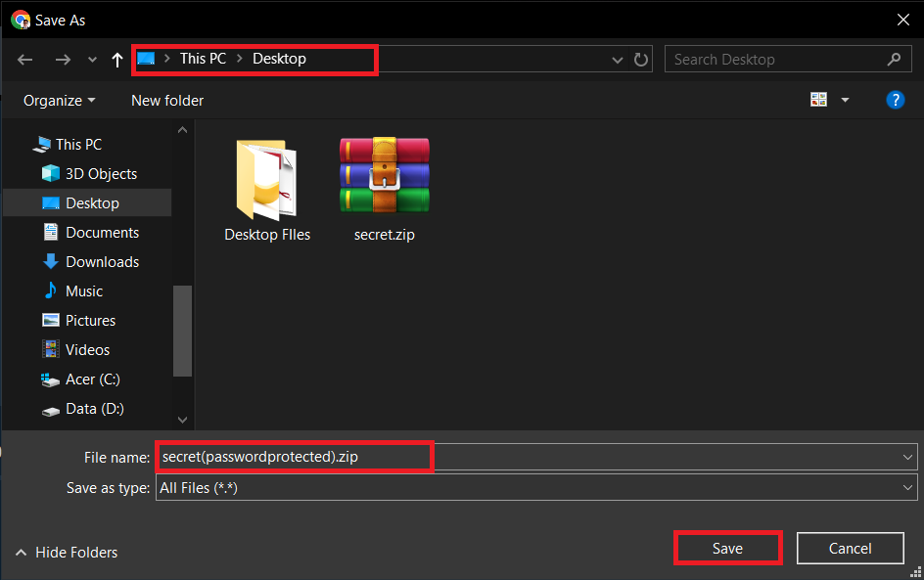Click the Save button
This screenshot has height=580, width=924.
727,549
